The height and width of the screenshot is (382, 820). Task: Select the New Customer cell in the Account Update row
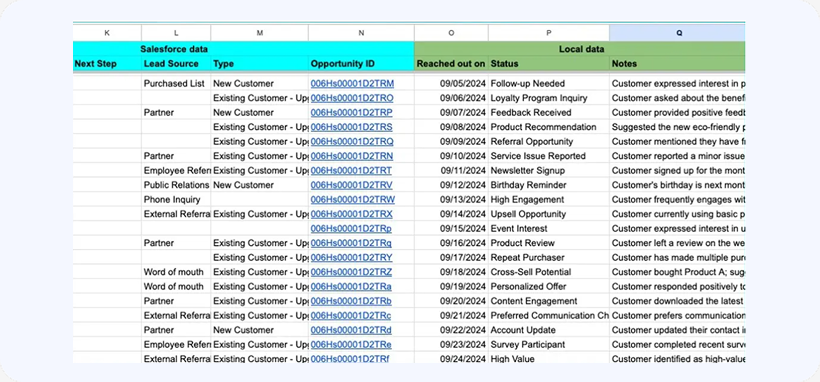(x=260, y=330)
